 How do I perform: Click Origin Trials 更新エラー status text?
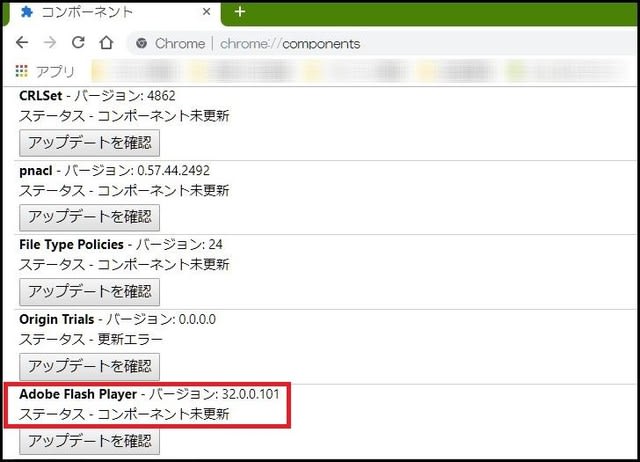point(130,340)
